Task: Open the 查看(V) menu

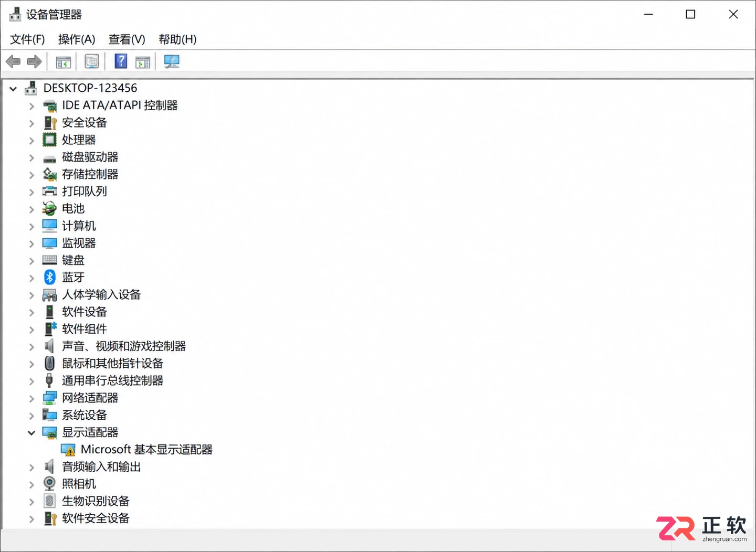Action: pos(127,39)
